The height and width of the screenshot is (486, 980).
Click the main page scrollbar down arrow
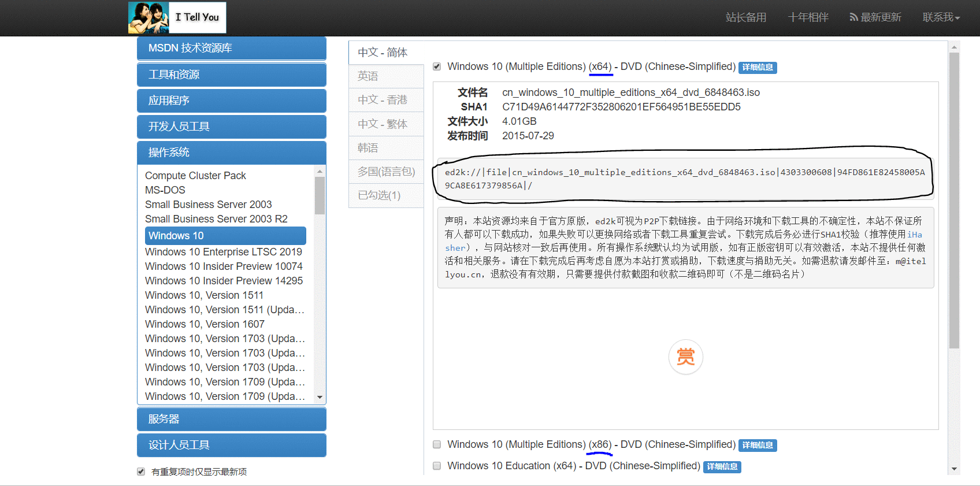tap(954, 469)
